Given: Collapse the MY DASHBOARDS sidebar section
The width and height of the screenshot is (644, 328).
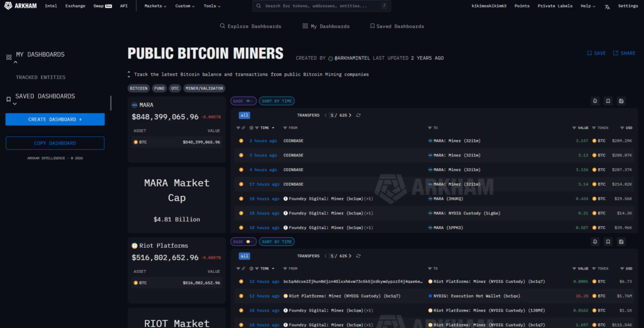Looking at the screenshot, I should (16, 63).
